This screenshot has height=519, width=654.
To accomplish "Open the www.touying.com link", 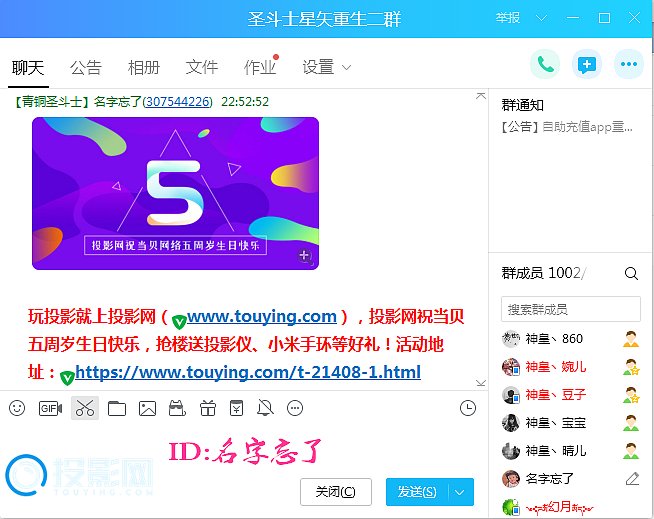I will (262, 317).
